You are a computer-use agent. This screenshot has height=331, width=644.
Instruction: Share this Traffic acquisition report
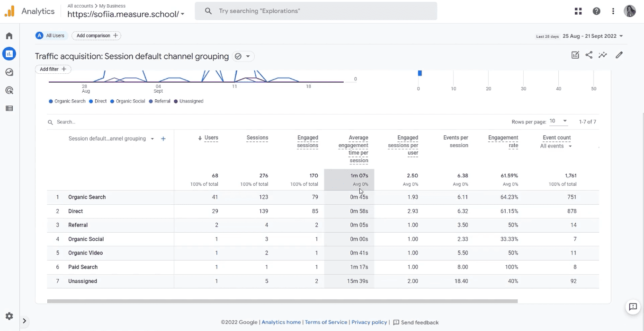click(589, 55)
